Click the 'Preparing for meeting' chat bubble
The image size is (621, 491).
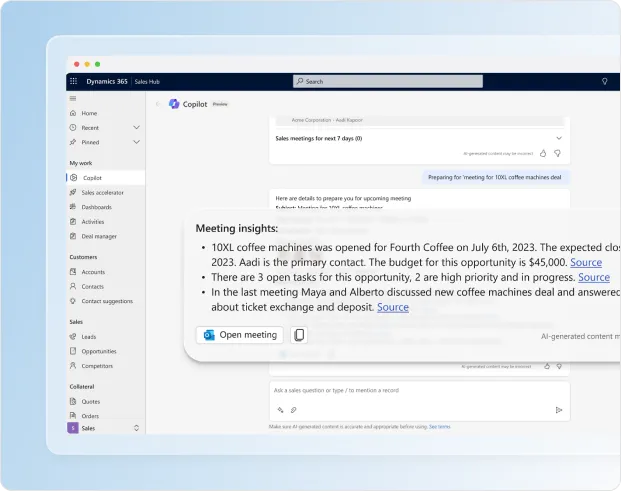coord(495,177)
